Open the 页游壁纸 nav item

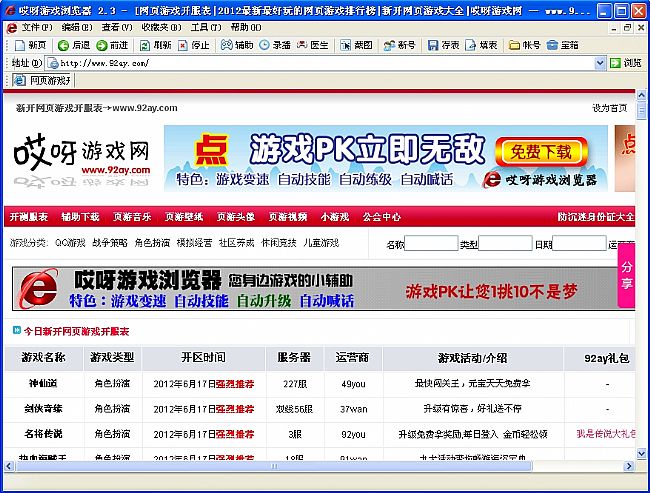pyautogui.click(x=184, y=217)
